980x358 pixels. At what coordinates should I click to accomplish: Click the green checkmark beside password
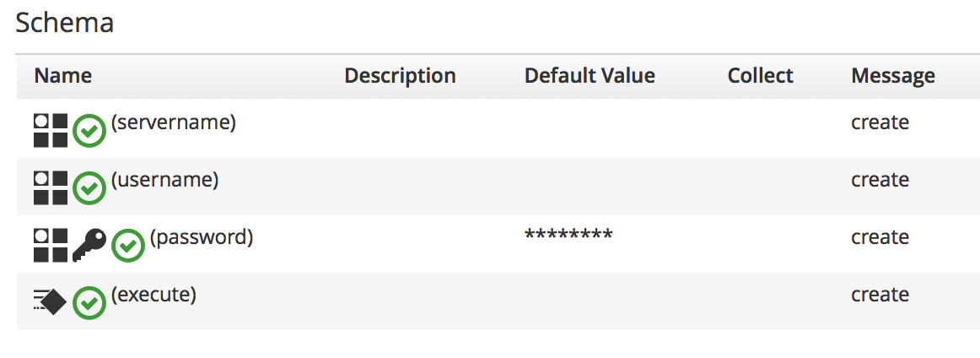click(x=128, y=246)
